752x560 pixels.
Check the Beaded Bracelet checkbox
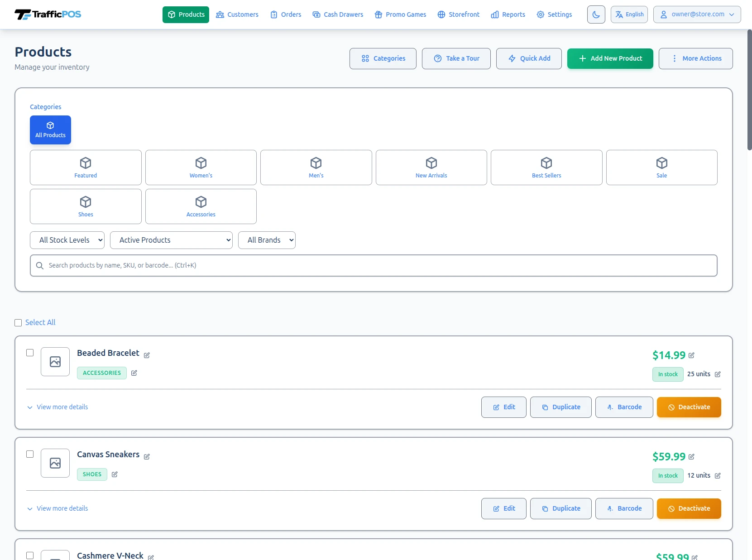pyautogui.click(x=30, y=353)
